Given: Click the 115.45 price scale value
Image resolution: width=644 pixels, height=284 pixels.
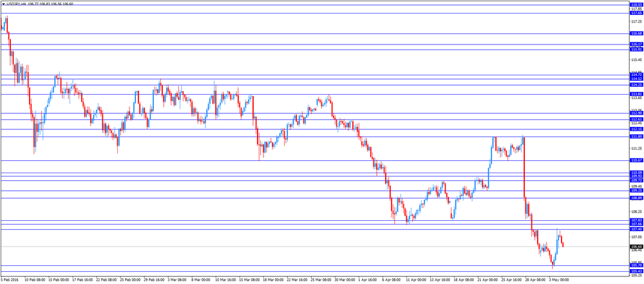Looking at the screenshot, I should [x=637, y=60].
